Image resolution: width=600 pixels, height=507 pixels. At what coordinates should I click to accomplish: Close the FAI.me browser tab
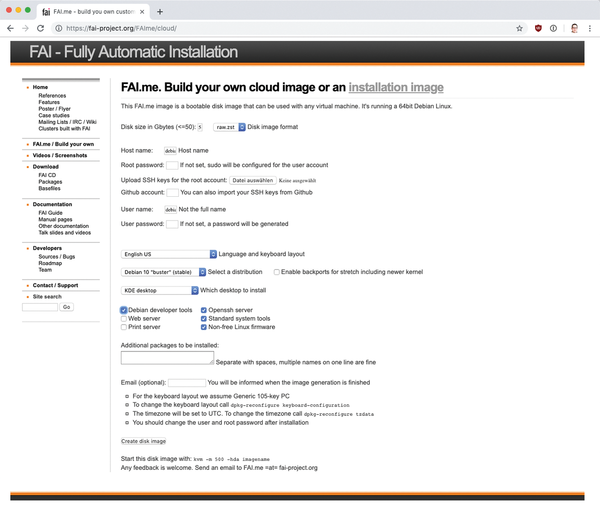pyautogui.click(x=142, y=12)
